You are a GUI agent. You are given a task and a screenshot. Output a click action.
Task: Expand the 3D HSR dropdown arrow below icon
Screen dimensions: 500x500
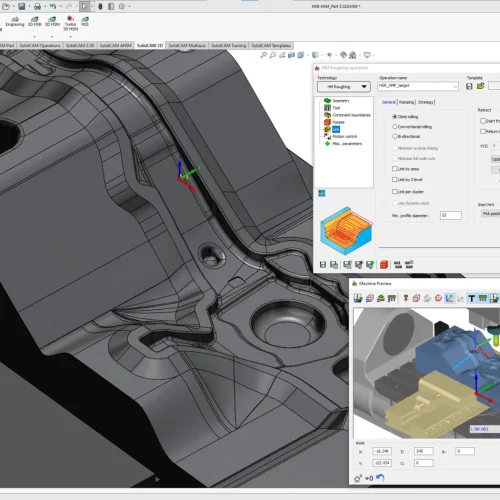pyautogui.click(x=34, y=36)
